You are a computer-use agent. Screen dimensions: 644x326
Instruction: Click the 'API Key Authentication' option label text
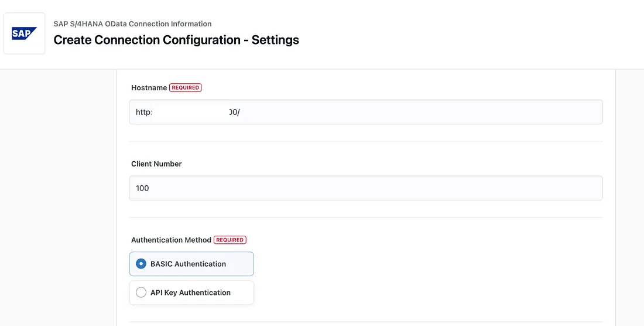pyautogui.click(x=190, y=293)
